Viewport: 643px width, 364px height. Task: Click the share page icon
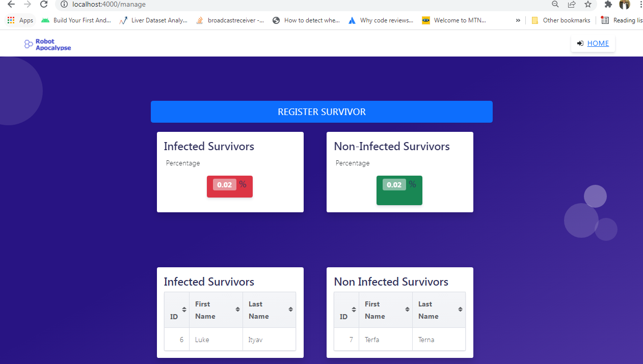point(572,4)
